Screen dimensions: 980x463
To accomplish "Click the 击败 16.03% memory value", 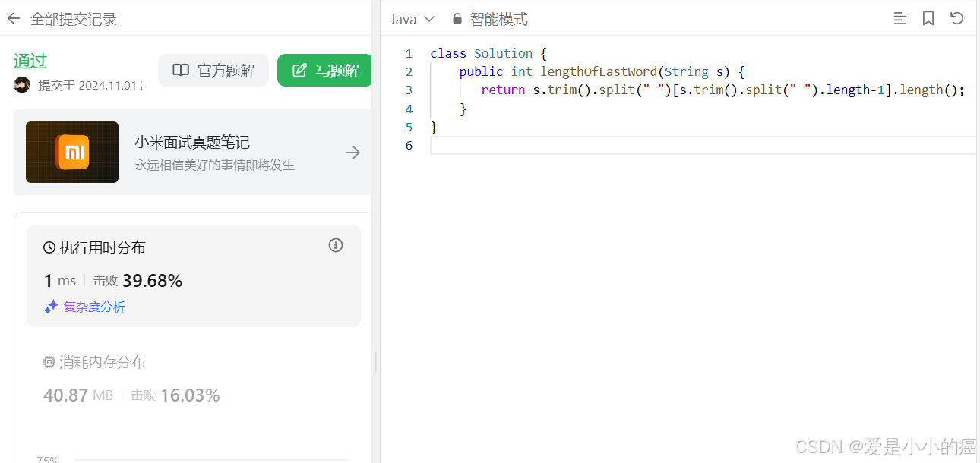I will point(175,395).
